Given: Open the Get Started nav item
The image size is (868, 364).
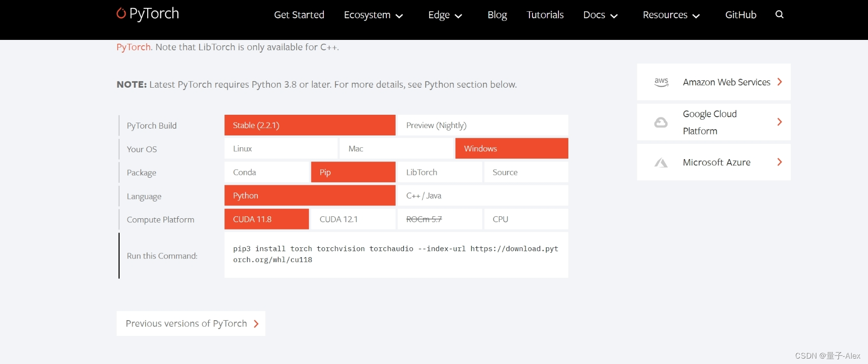Looking at the screenshot, I should [299, 15].
